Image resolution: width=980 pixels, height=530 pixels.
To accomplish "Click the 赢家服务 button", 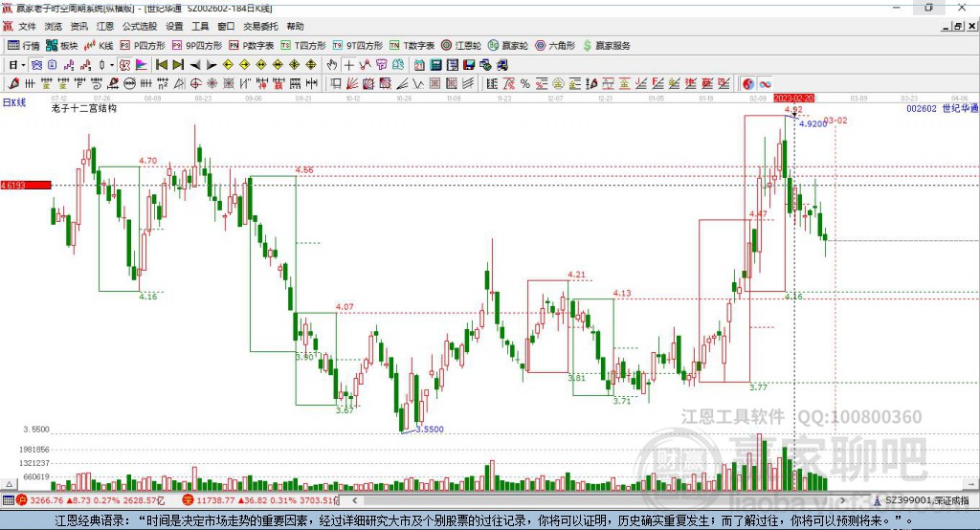I will (607, 46).
